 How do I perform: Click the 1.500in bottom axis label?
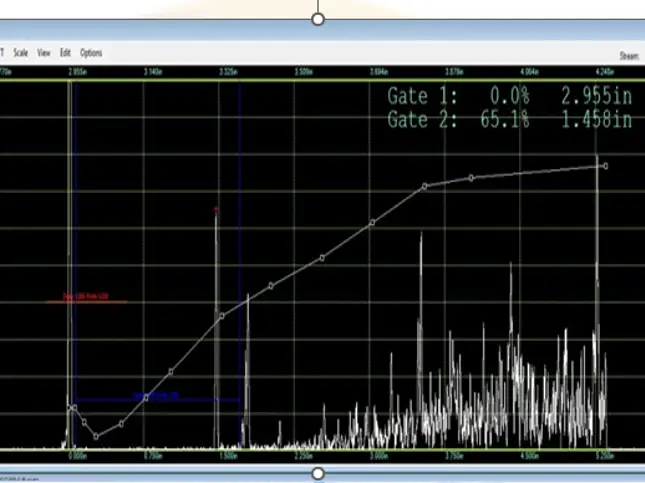228,456
